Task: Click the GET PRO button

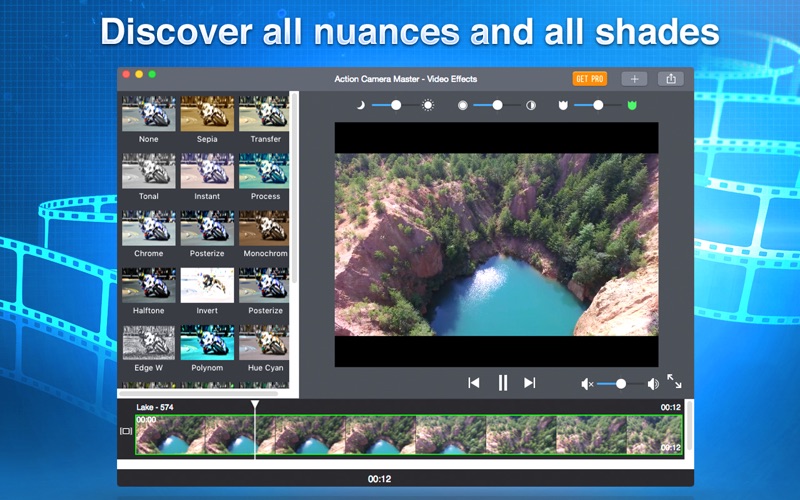Action: pos(589,79)
